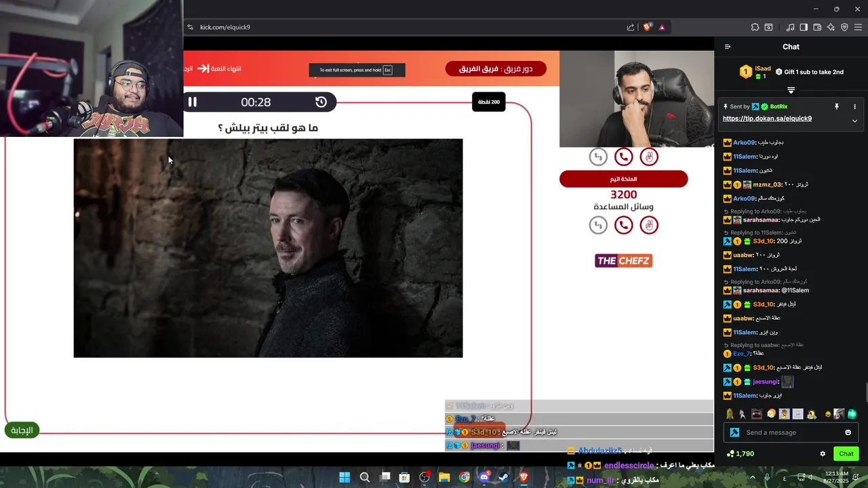The height and width of the screenshot is (488, 868).
Task: Click username S3d_10 saying لیتل فینغر
Action: coord(764,304)
